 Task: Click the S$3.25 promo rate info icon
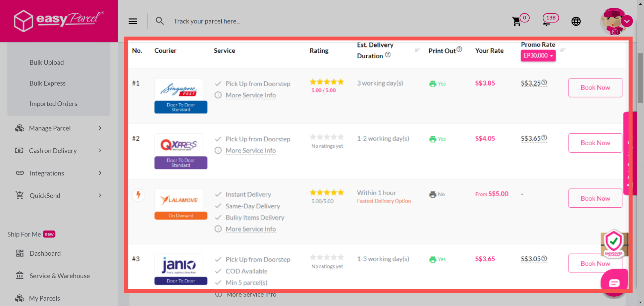(x=544, y=83)
